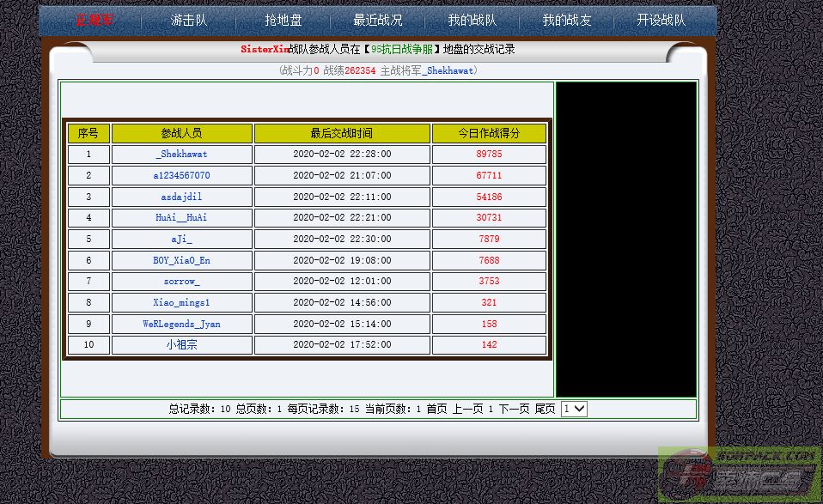Click the watermark logo in the bottom-right corner
This screenshot has width=823, height=504.
coord(740,475)
